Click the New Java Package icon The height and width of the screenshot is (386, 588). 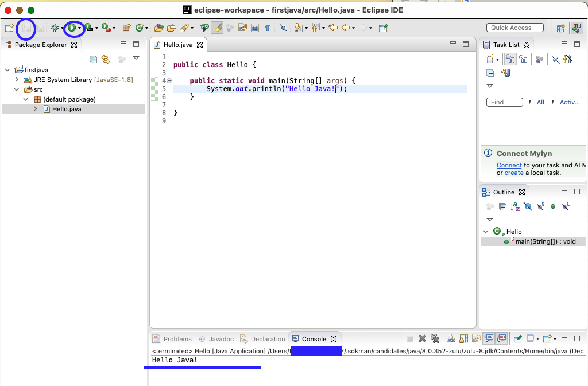click(x=126, y=28)
